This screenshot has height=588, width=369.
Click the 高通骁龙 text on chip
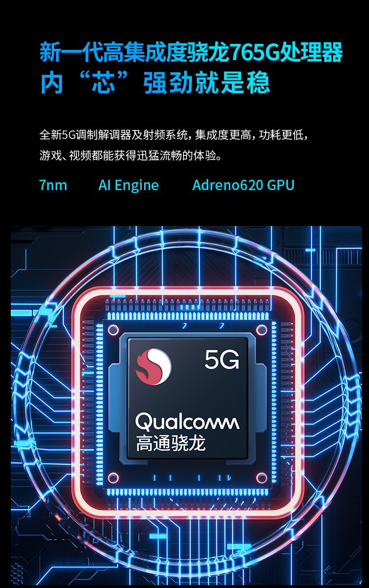click(171, 443)
